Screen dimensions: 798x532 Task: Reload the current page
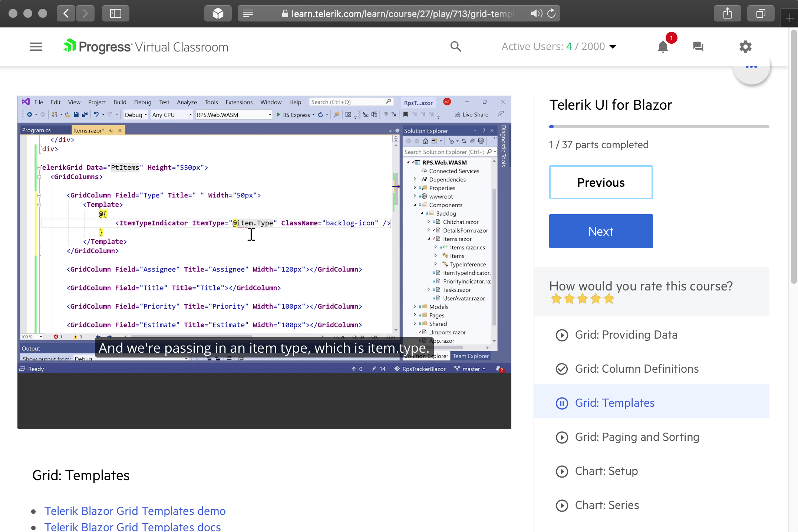[x=552, y=14]
